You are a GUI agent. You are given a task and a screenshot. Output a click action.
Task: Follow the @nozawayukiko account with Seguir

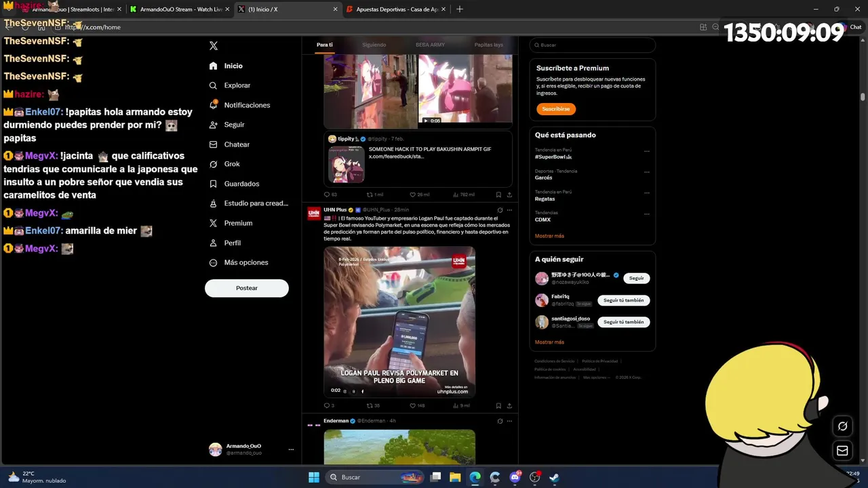[636, 278]
